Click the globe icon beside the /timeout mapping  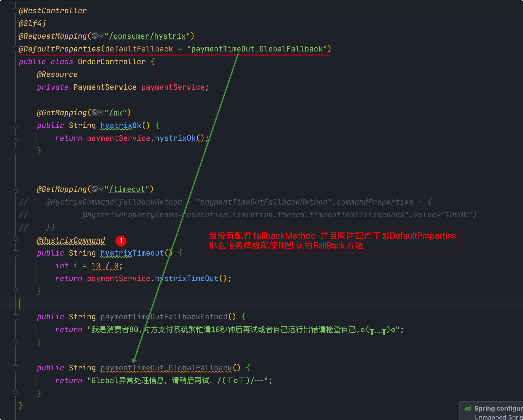(95, 189)
